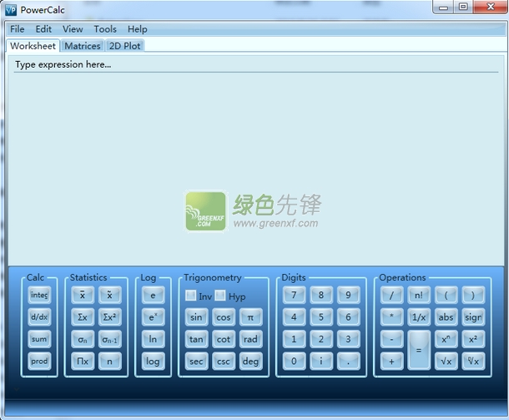Image resolution: width=509 pixels, height=420 pixels.
Task: Click the 1/x reciprocal button
Action: pos(419,317)
